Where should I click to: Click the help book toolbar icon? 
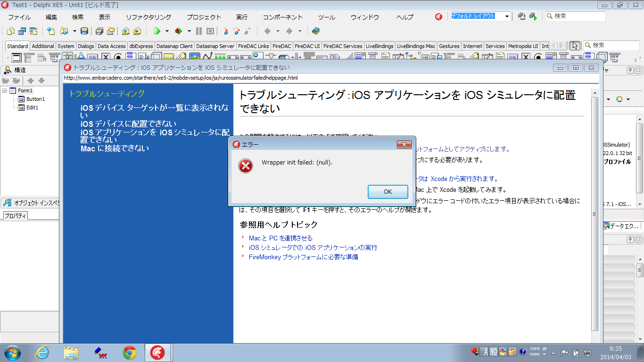[x=316, y=31]
